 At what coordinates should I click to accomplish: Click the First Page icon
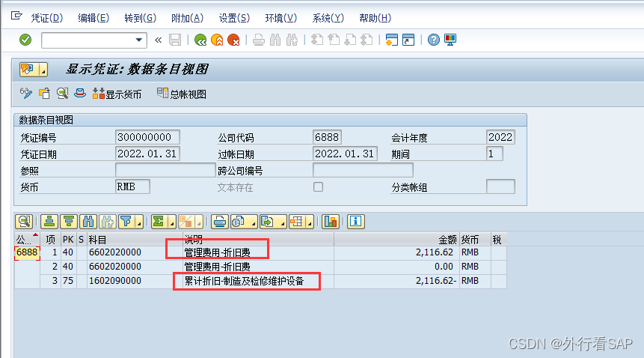[316, 40]
